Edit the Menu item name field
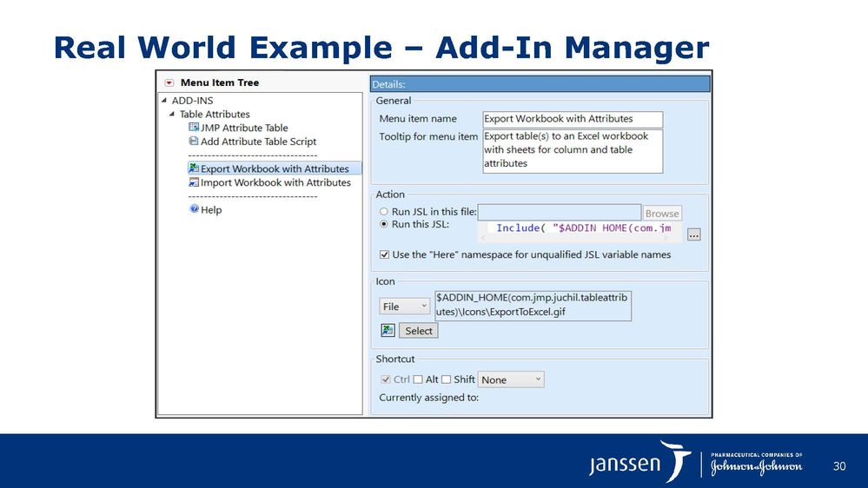This screenshot has width=868, height=488. 573,119
